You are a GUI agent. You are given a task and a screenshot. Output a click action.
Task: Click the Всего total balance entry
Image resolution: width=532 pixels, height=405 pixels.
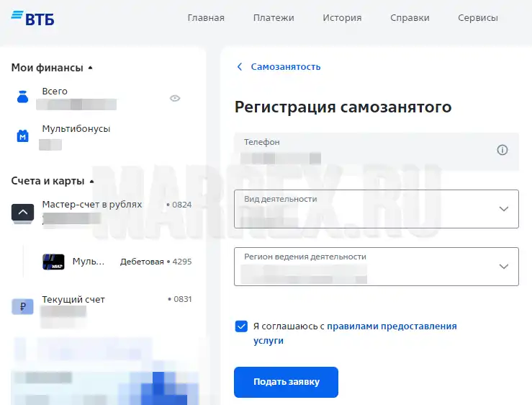point(55,91)
